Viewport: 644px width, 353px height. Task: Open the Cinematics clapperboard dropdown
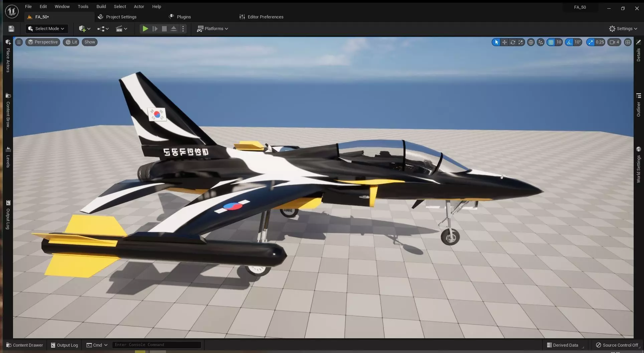click(x=121, y=29)
